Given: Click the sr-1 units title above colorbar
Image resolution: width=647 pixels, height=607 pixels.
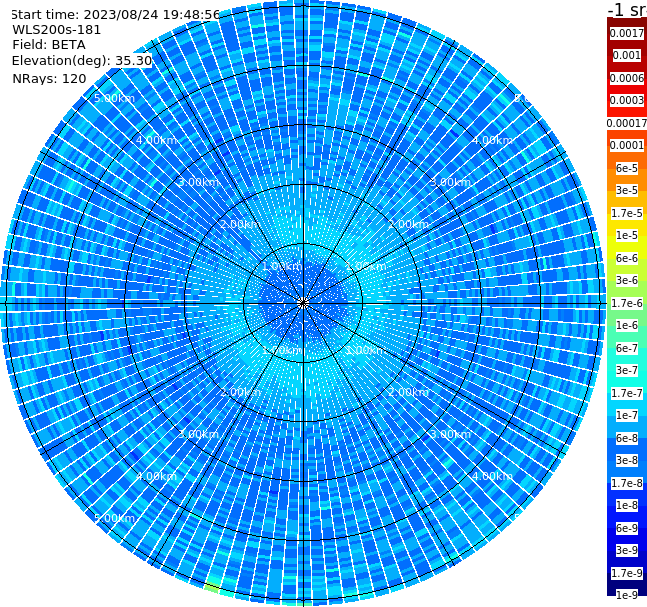Looking at the screenshot, I should 628,9.
